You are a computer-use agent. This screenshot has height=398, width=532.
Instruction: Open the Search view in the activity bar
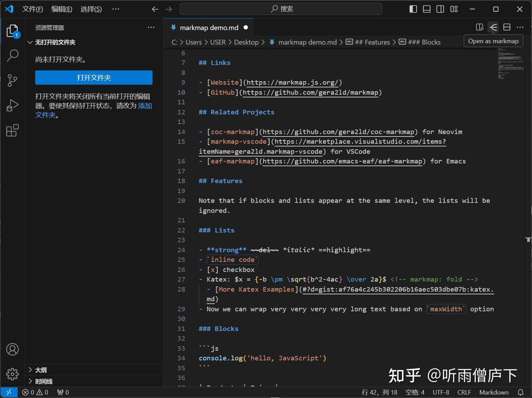[12, 55]
